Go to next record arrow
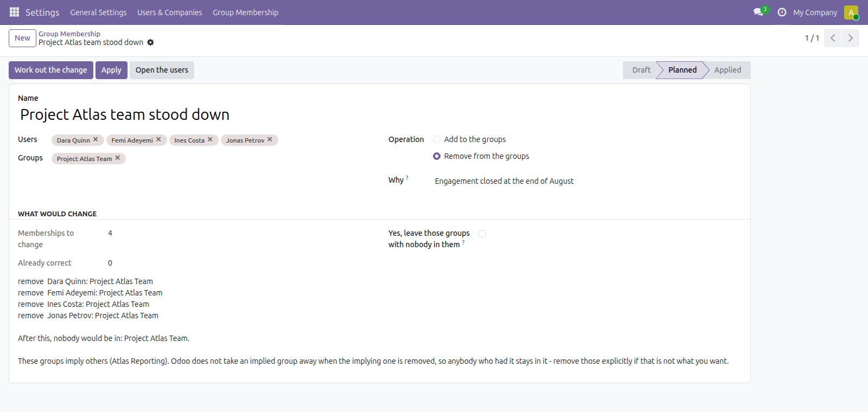 pos(851,38)
